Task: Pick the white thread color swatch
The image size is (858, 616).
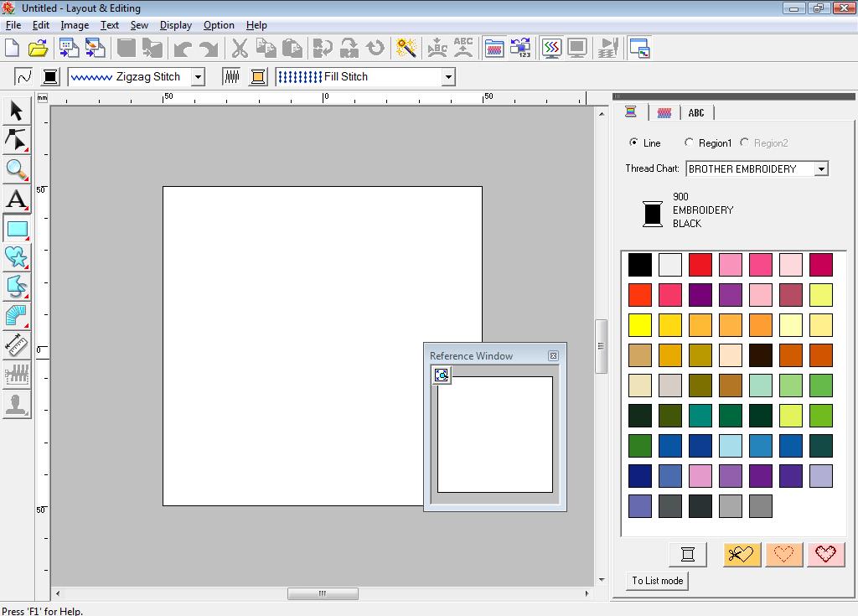Action: [669, 265]
